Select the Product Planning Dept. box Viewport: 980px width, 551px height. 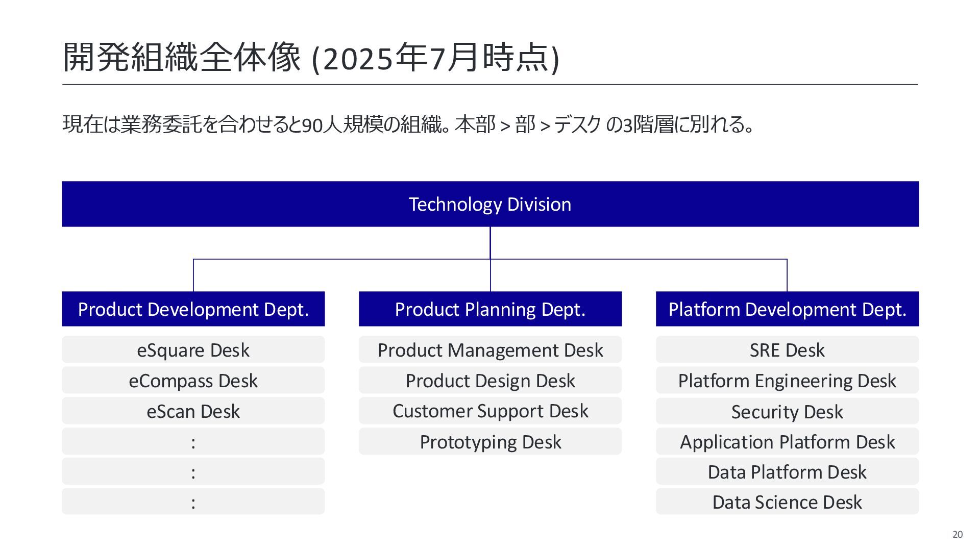point(490,309)
